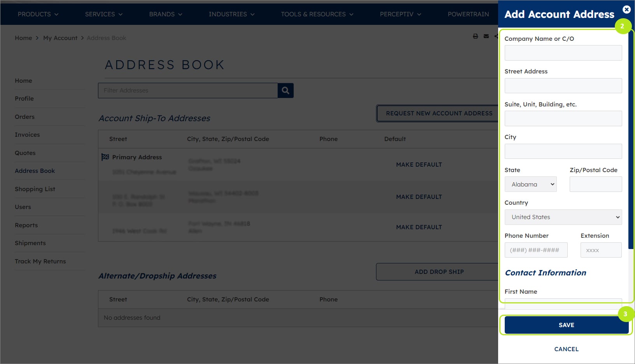
Task: Open Invoices in the sidebar
Action: coord(27,135)
